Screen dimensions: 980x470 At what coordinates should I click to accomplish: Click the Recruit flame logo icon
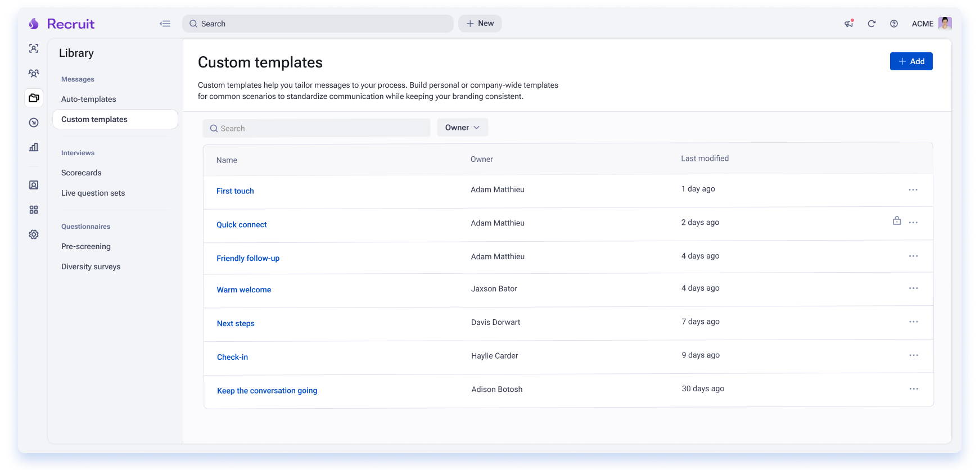[34, 24]
